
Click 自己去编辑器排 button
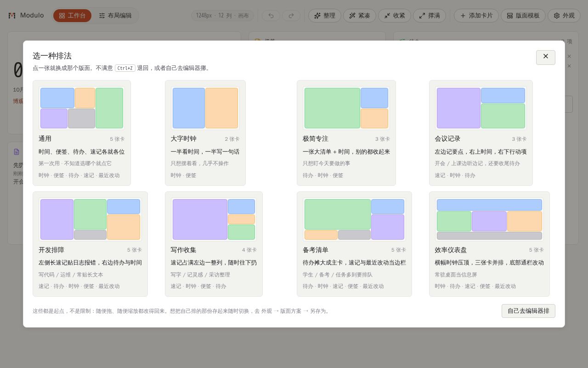coord(528,311)
